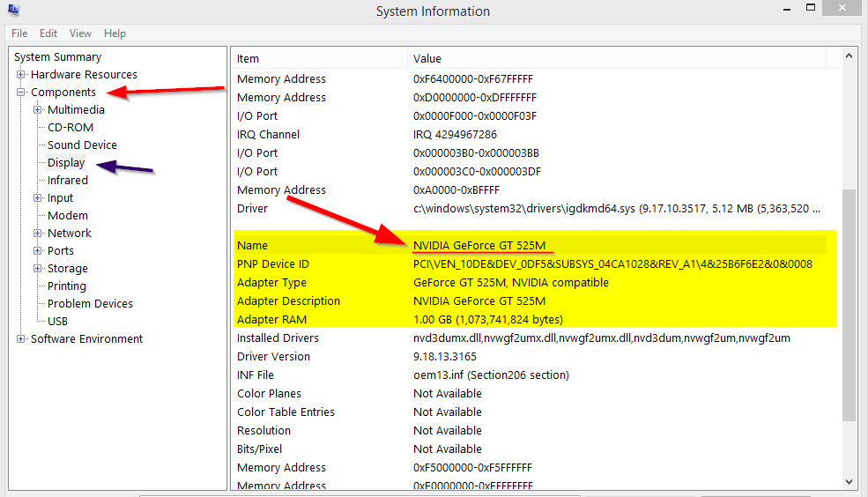
Task: Select the Storage tree item
Action: click(68, 269)
